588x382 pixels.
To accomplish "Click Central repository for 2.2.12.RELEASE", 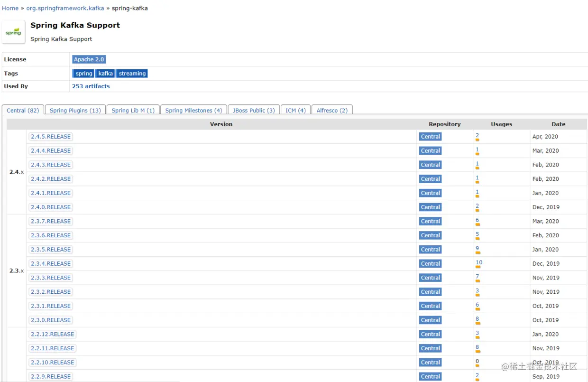I will [x=431, y=334].
